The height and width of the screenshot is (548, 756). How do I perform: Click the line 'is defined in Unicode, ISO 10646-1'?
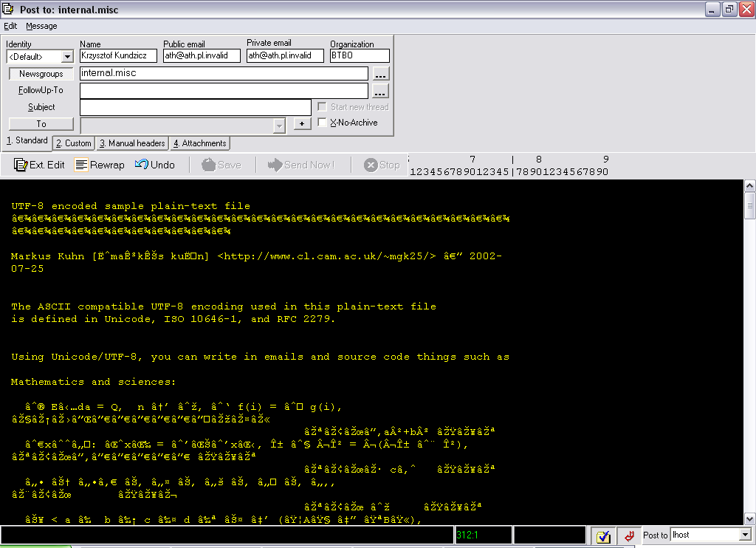click(173, 319)
